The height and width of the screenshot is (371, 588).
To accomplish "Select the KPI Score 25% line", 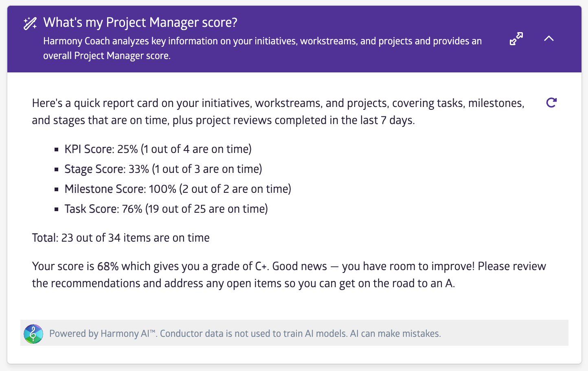I will pyautogui.click(x=158, y=149).
